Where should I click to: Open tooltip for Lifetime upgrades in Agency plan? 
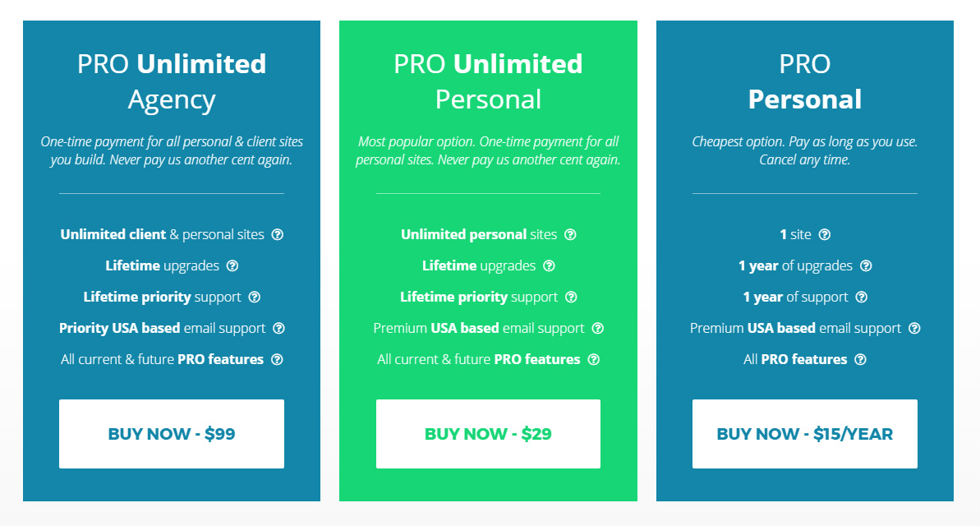point(232,265)
